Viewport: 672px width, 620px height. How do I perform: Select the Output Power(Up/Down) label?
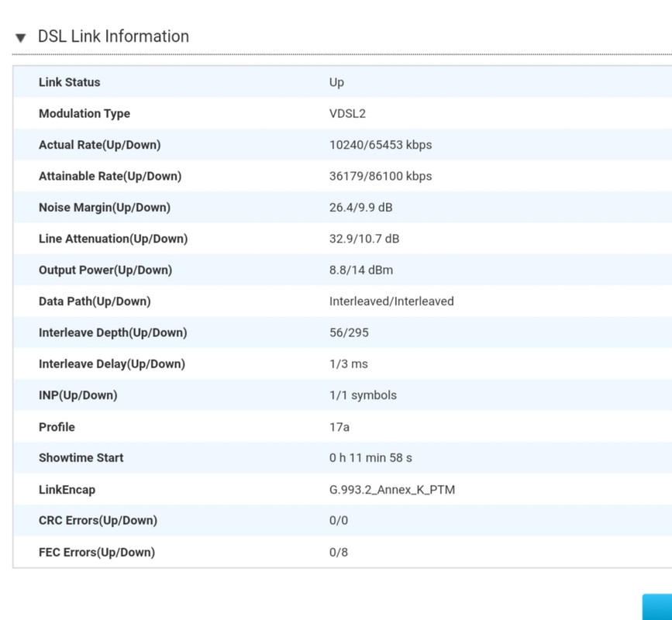pos(105,270)
